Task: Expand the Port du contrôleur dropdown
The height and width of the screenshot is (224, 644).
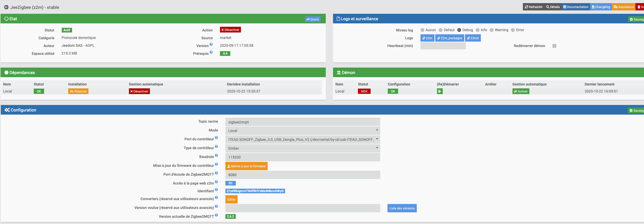Action: (302, 140)
